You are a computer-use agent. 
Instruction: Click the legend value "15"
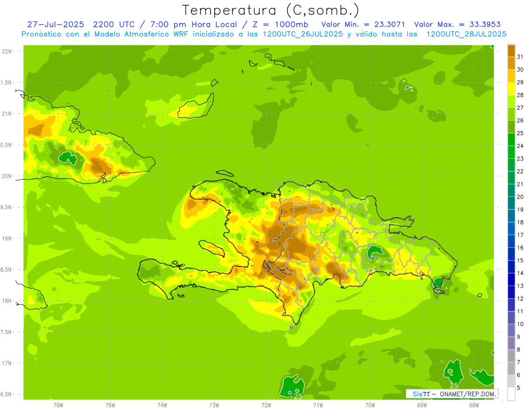click(520, 260)
